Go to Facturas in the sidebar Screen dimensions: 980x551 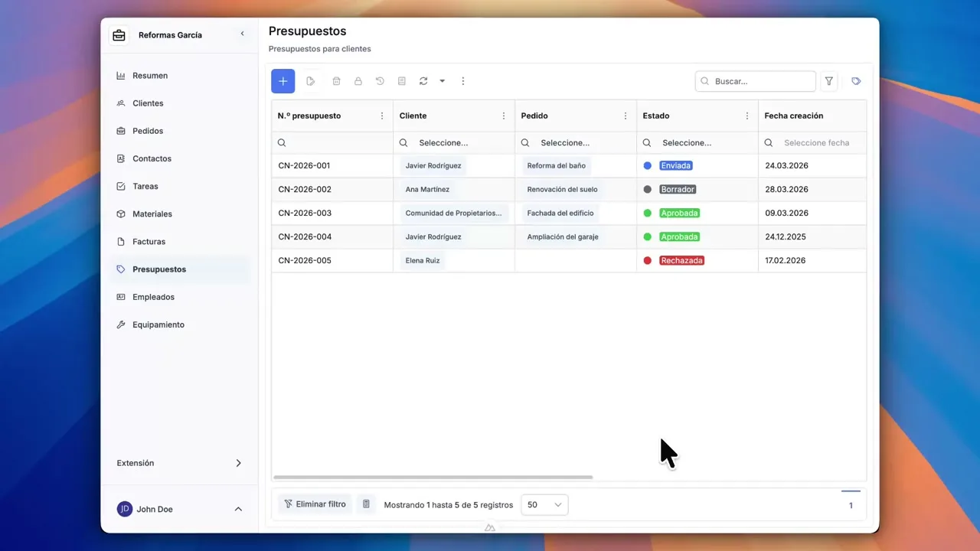pos(149,242)
